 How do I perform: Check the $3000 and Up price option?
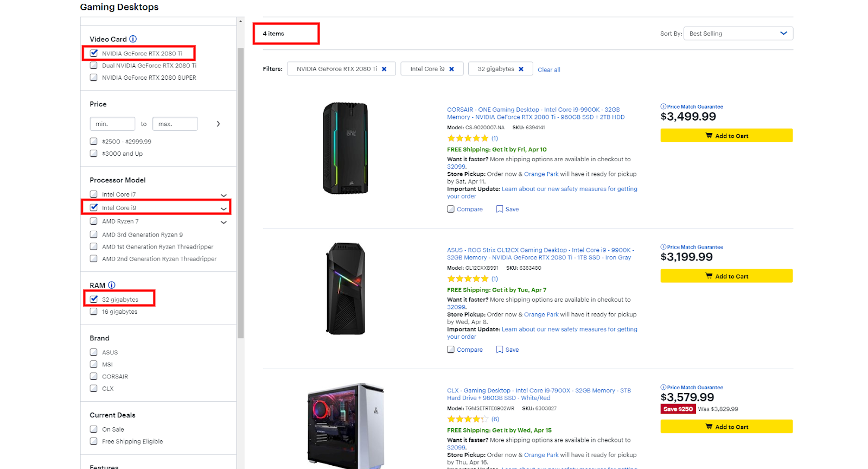click(x=94, y=154)
